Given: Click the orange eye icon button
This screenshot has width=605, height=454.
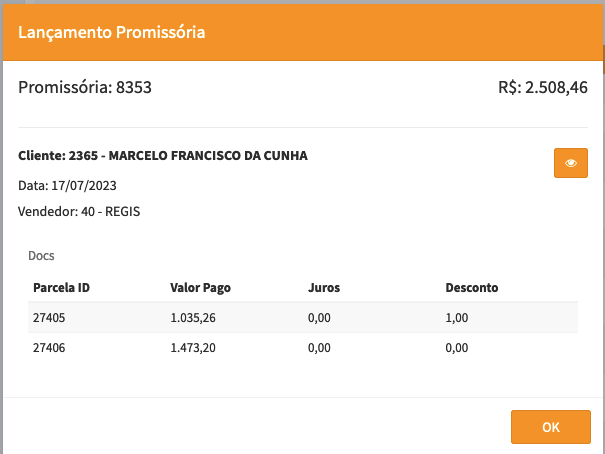Looking at the screenshot, I should point(570,163).
